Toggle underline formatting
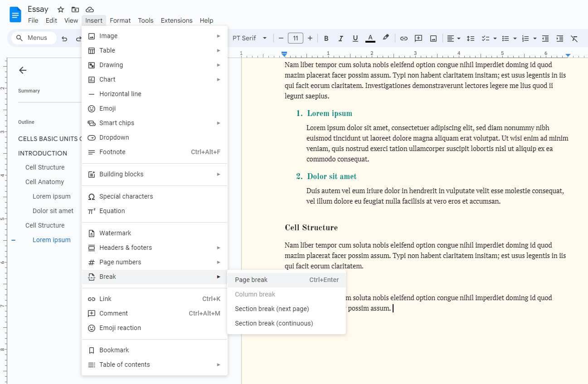The image size is (588, 384). [355, 39]
